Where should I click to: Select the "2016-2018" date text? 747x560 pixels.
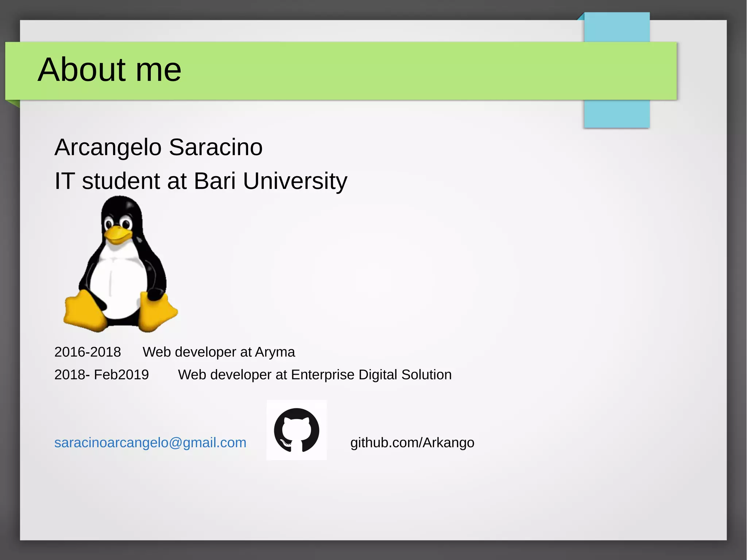point(88,352)
